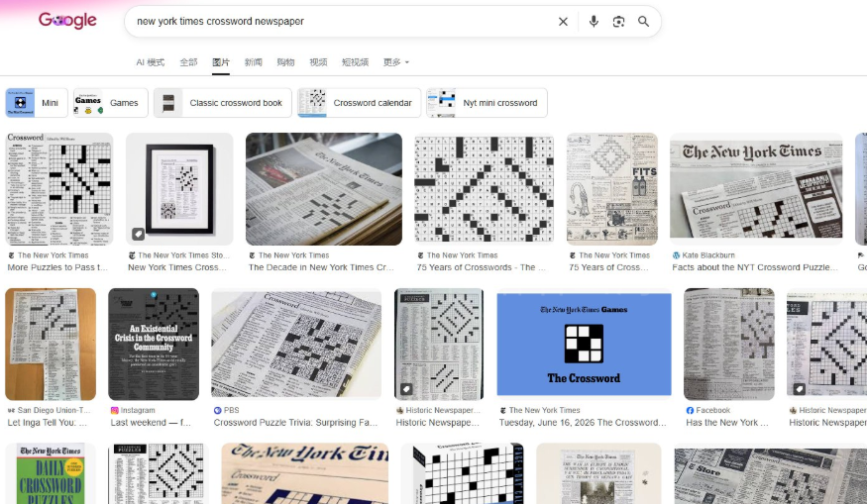Open 'Last weekend — f...' Instagram link

tap(151, 423)
